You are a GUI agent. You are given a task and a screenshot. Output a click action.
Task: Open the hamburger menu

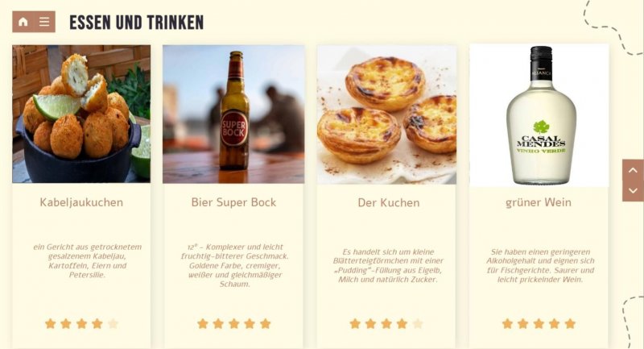click(x=44, y=22)
